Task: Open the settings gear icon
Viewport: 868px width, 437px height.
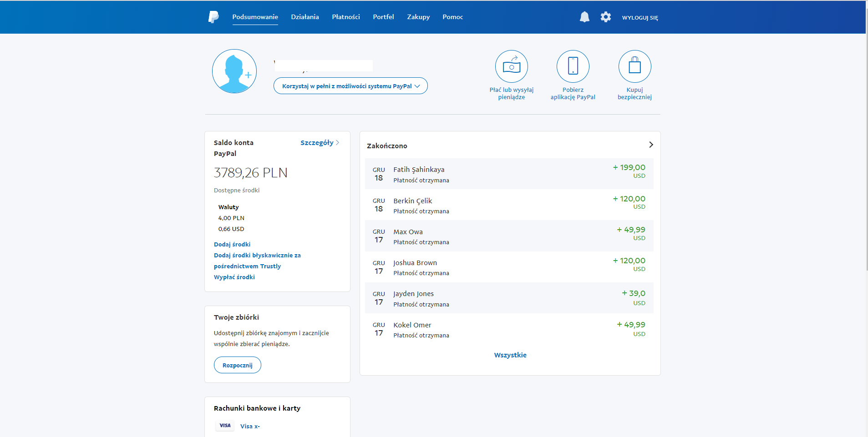Action: [x=605, y=17]
